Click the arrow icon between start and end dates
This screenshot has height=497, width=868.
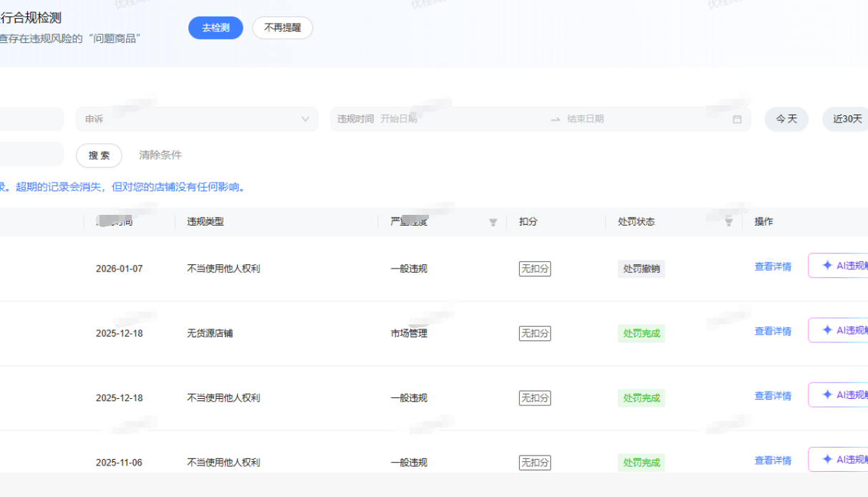(555, 119)
